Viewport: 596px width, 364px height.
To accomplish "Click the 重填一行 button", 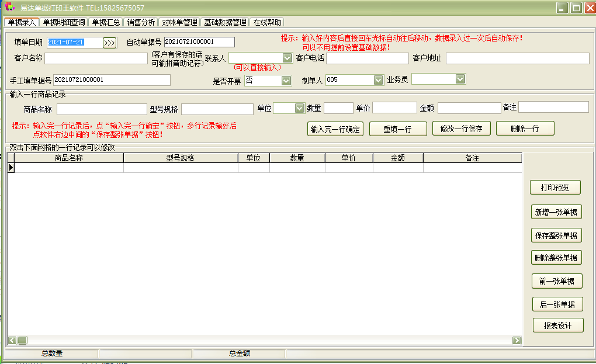I will tap(398, 129).
